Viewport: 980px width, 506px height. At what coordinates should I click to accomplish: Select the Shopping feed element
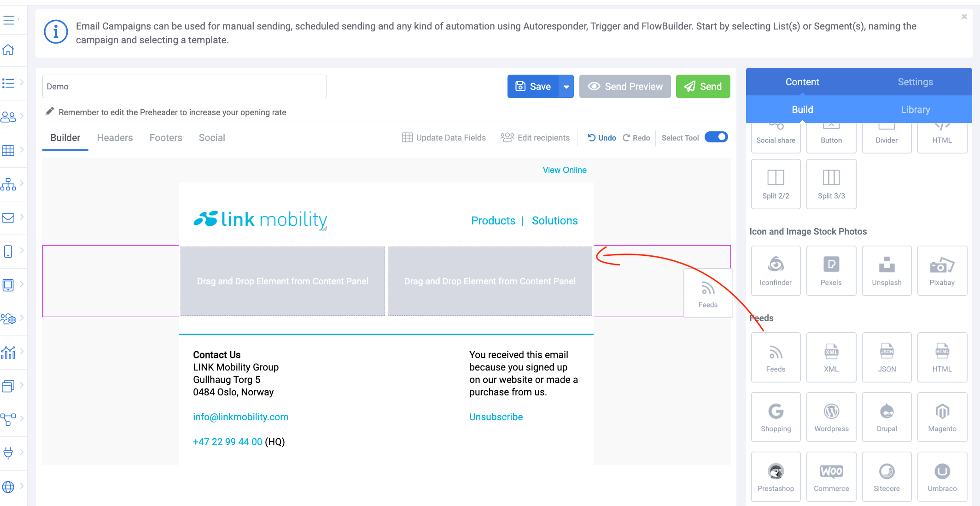click(x=776, y=417)
